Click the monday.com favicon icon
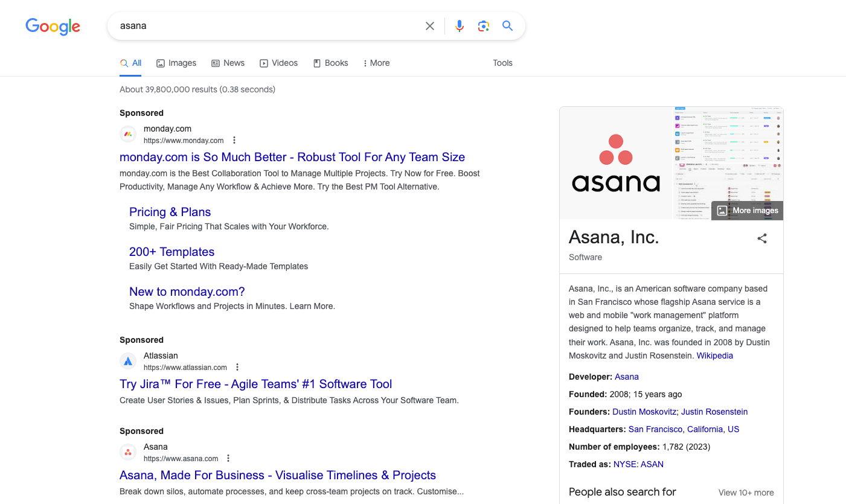Screen dimensions: 846x504 (128, 134)
